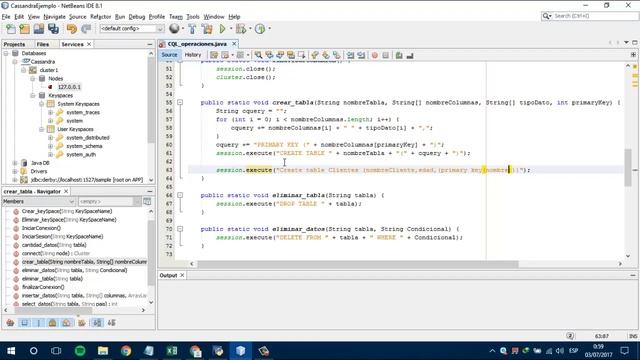Click the Open Project toolbar icon
Screen dimensions: 640x360
point(39,29)
